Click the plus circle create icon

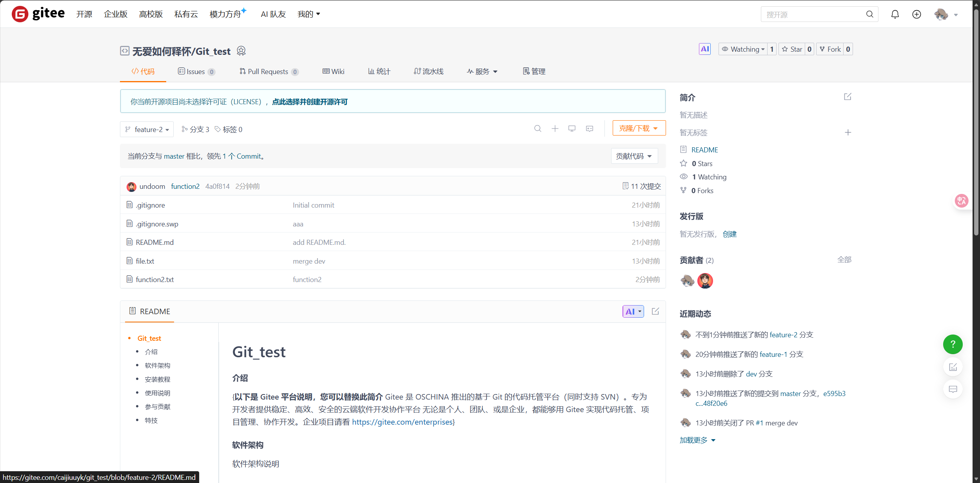coord(916,14)
